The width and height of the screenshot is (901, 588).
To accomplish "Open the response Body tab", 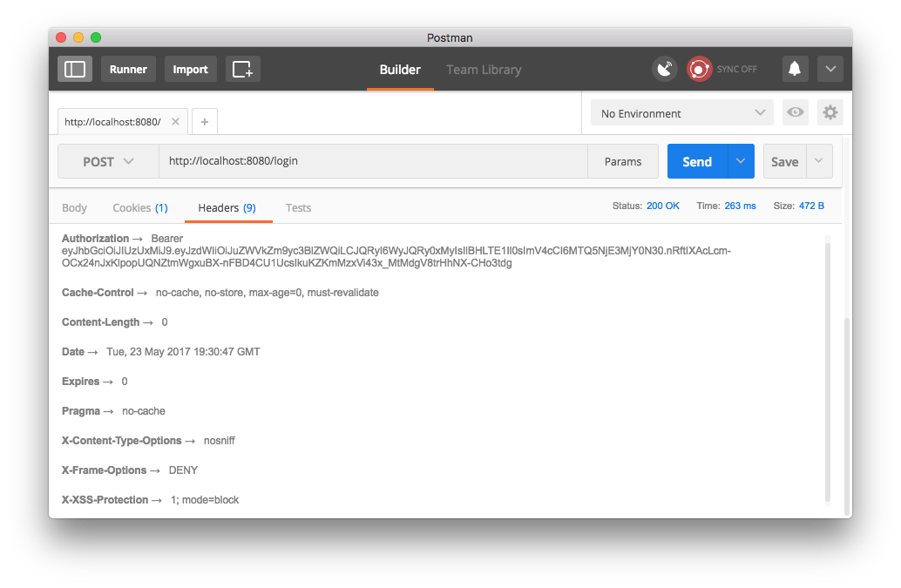I will click(74, 208).
